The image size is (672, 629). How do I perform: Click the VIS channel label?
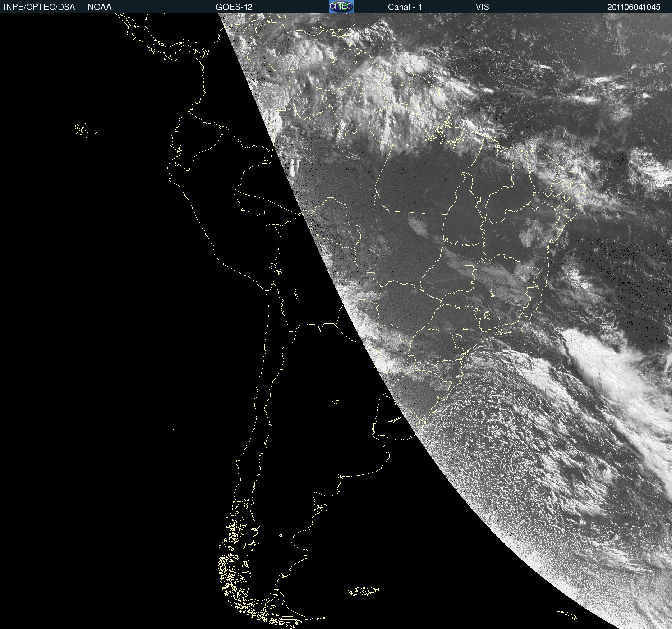(482, 7)
